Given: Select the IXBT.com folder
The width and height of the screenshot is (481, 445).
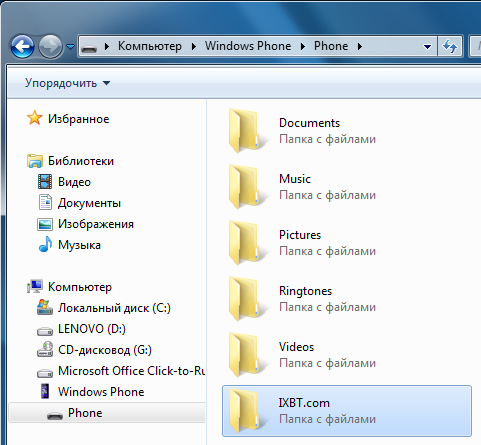Looking at the screenshot, I should [347, 411].
